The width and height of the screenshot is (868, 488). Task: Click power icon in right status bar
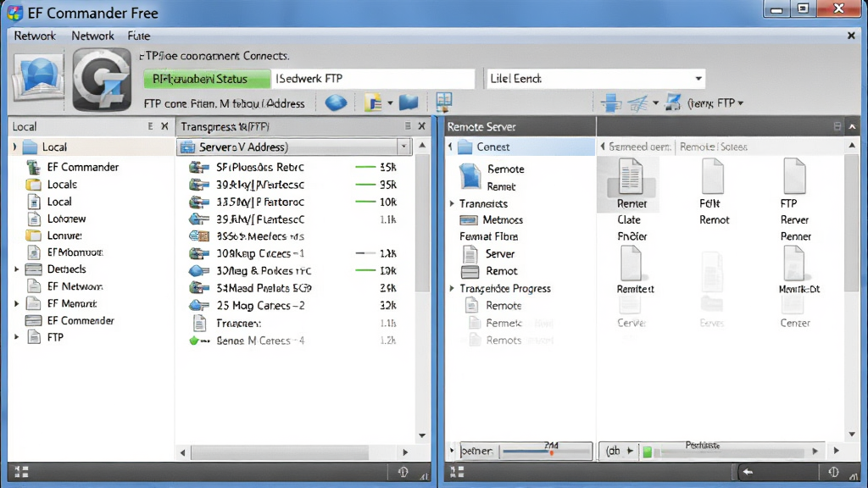pos(833,472)
